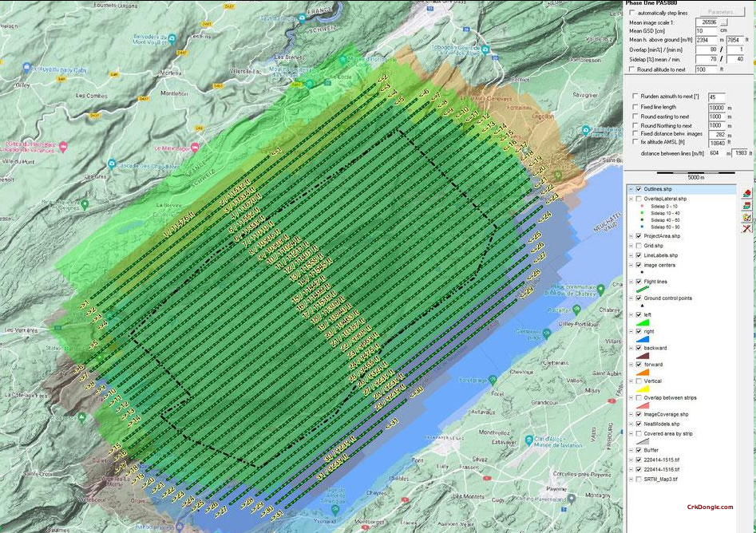Open the CrkDongle.com link

click(710, 507)
